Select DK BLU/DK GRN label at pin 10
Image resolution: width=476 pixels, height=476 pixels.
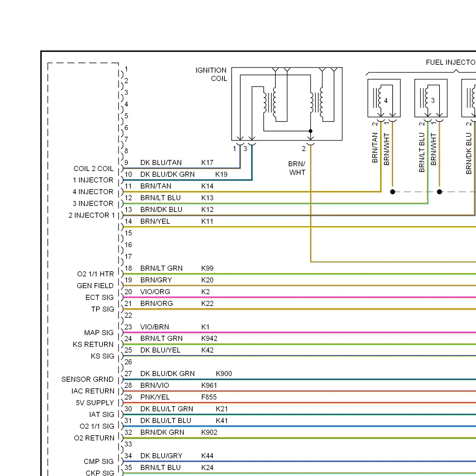167,174
